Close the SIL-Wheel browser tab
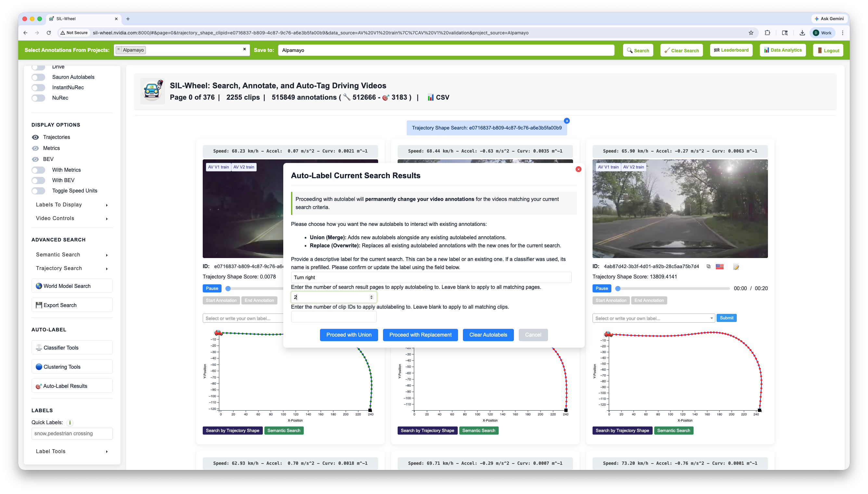The width and height of the screenshot is (868, 494). pyautogui.click(x=116, y=19)
